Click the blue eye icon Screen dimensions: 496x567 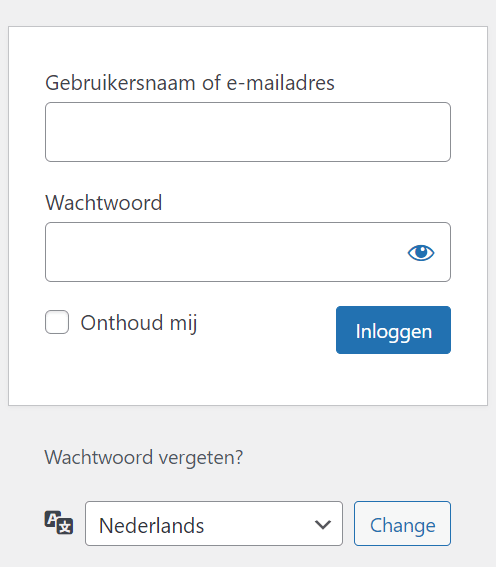pyautogui.click(x=421, y=252)
